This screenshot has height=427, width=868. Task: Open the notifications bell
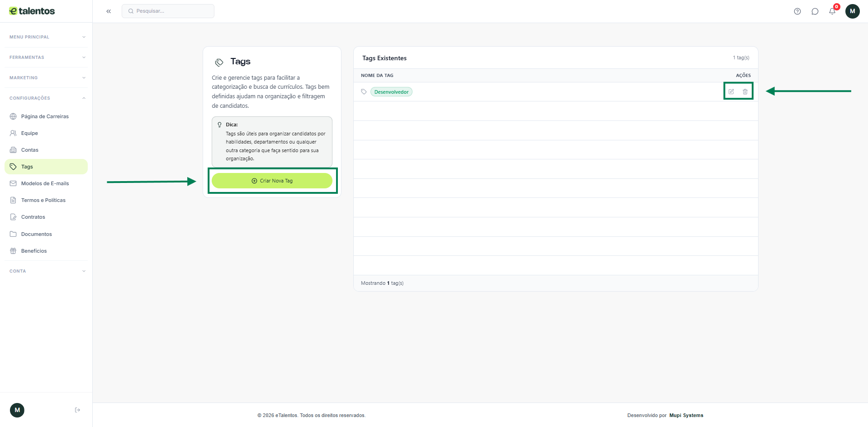[x=832, y=11]
